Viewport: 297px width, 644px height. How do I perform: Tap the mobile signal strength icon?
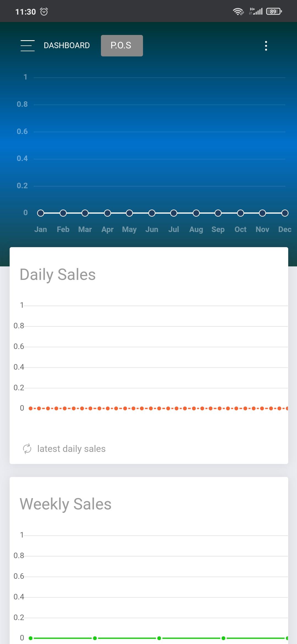tap(256, 11)
